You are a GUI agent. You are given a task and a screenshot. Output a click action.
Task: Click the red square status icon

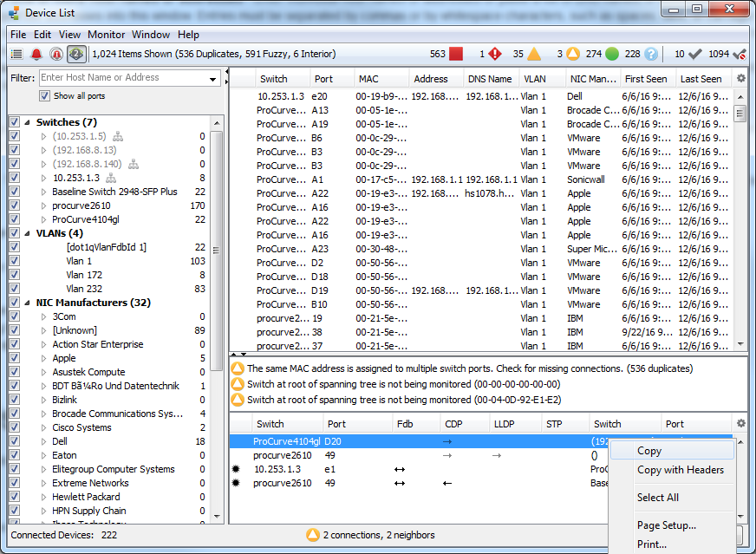[x=456, y=54]
